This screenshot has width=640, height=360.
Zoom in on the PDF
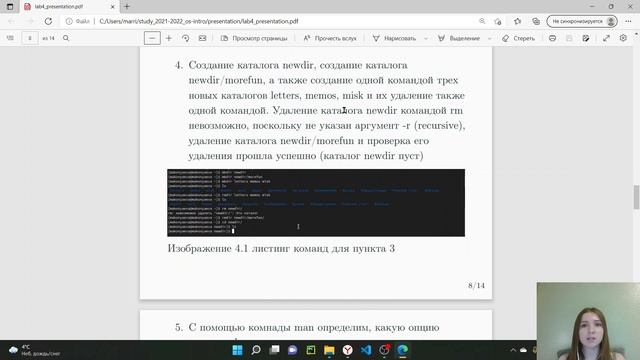[x=169, y=38]
